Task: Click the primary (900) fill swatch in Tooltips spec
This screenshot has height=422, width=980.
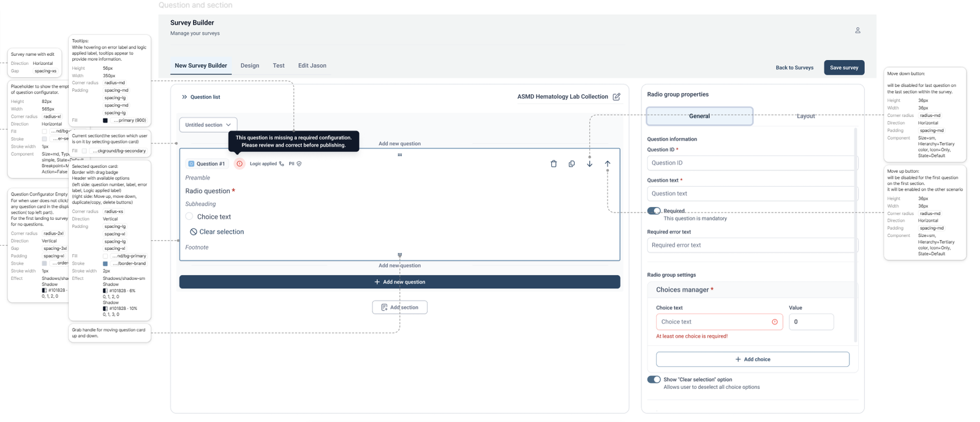Action: coord(105,121)
